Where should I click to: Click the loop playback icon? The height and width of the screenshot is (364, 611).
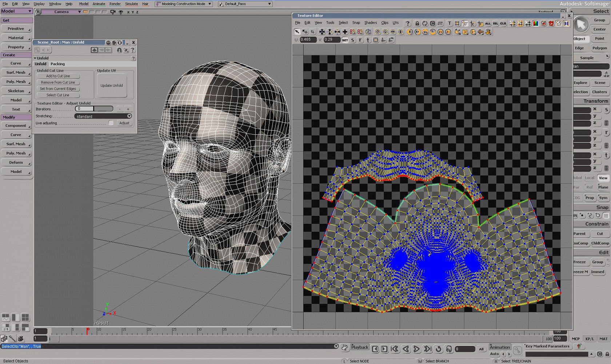point(439,349)
